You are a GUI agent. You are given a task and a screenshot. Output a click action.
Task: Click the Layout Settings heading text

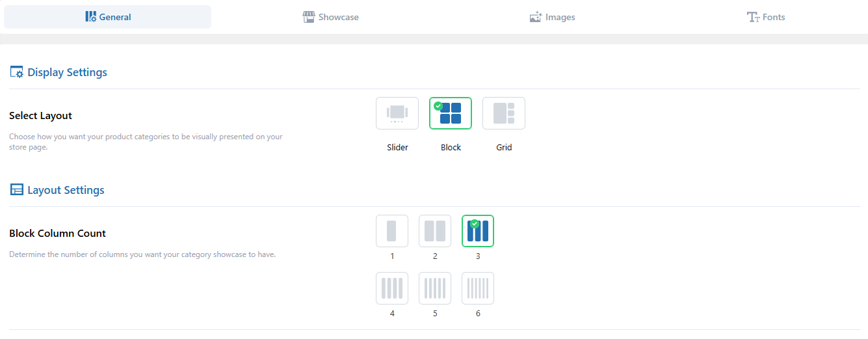point(66,190)
